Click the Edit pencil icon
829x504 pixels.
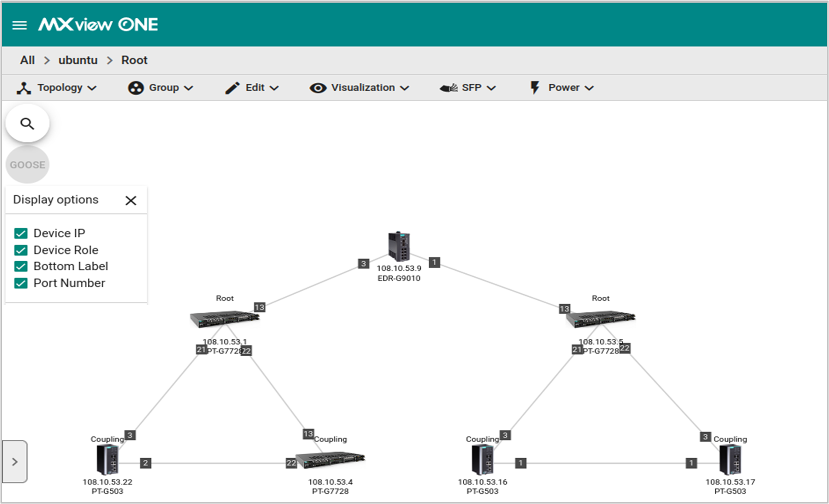[x=232, y=88]
